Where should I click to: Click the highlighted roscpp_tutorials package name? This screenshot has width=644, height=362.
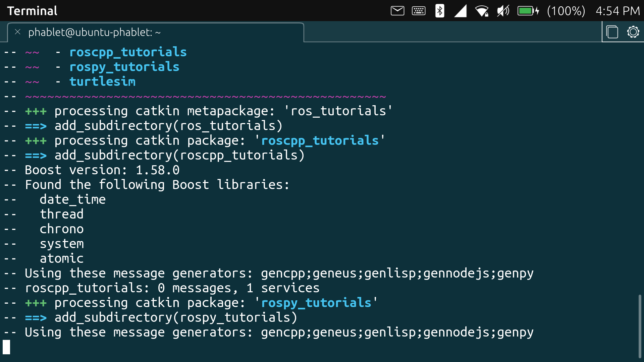pos(320,140)
